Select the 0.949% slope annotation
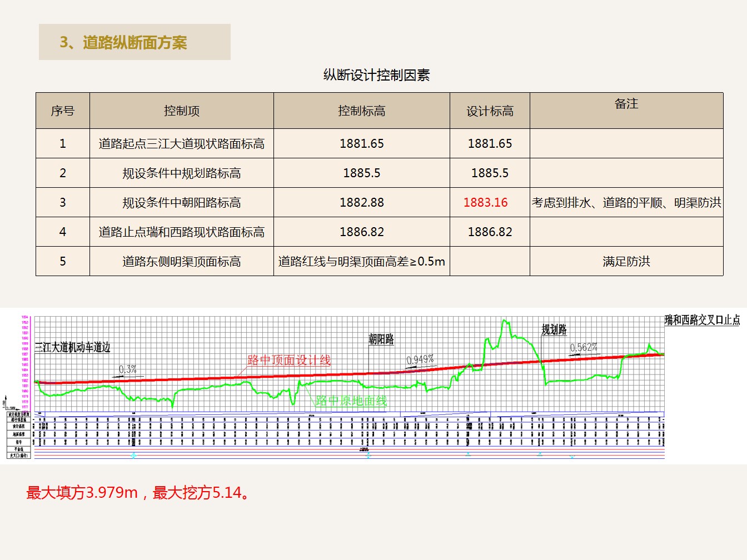 click(420, 359)
